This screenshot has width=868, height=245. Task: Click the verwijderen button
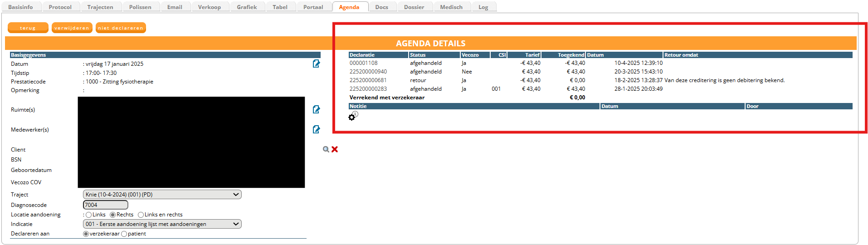(x=72, y=28)
